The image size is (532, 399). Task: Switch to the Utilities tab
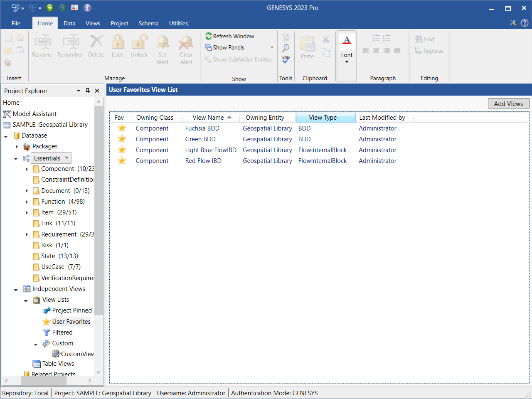pos(178,23)
